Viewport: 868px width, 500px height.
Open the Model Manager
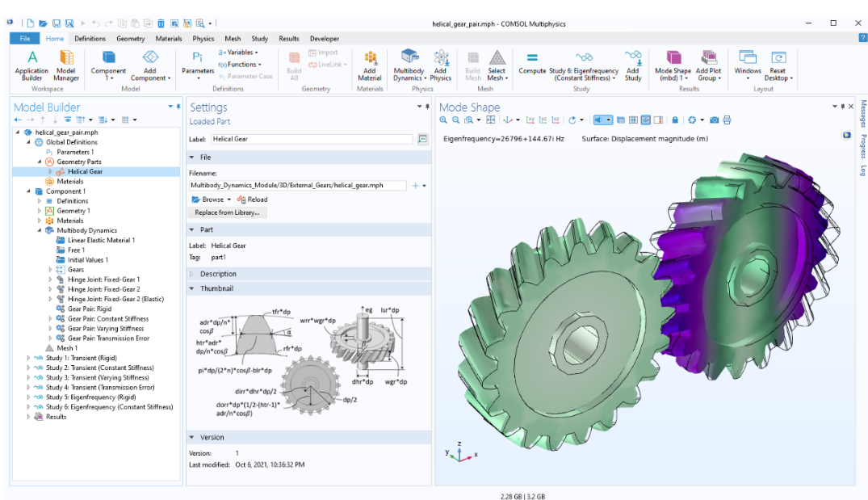pyautogui.click(x=66, y=65)
